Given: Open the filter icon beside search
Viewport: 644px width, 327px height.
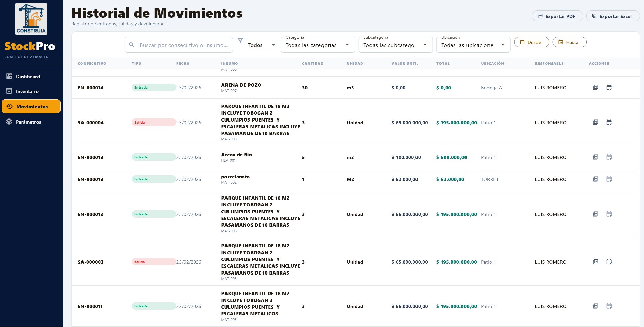Looking at the screenshot, I should (240, 41).
